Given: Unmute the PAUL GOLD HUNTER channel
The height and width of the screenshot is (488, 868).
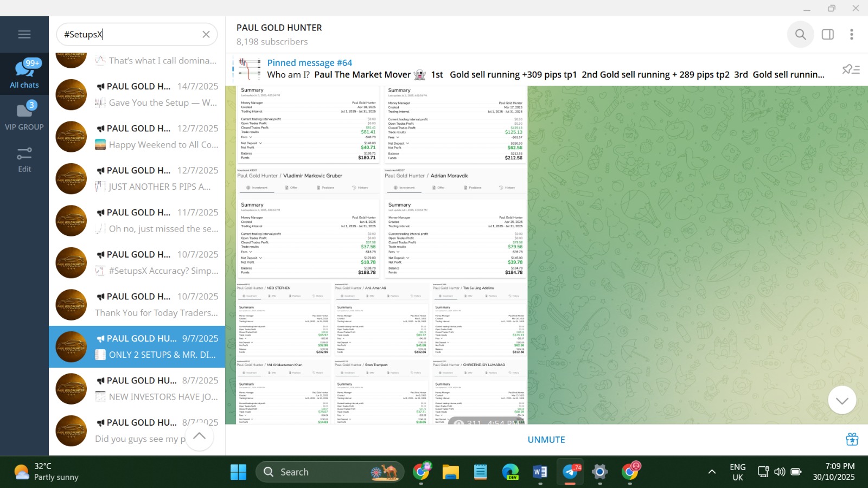Looking at the screenshot, I should [546, 440].
